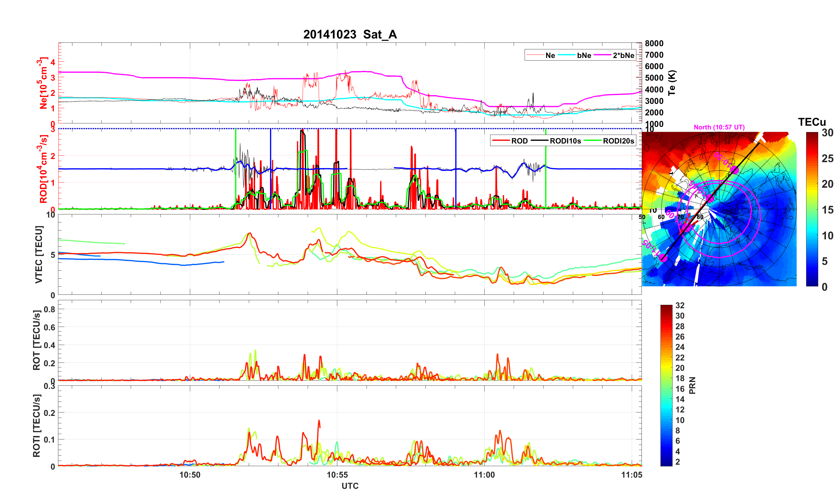Click the UTC x-axis label

click(350, 486)
